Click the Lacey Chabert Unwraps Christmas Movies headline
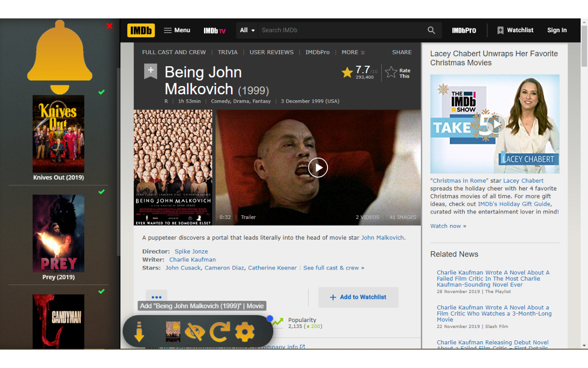 coord(494,58)
